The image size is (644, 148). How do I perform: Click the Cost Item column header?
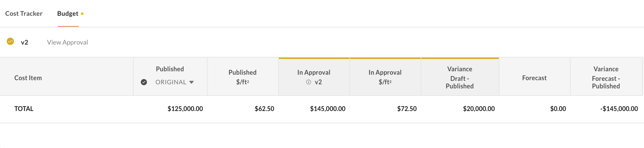28,78
